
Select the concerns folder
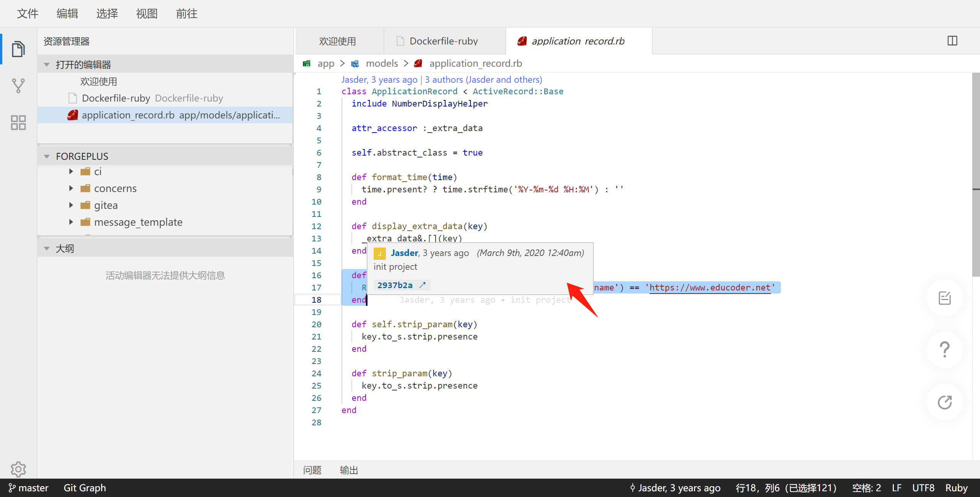tap(165, 188)
